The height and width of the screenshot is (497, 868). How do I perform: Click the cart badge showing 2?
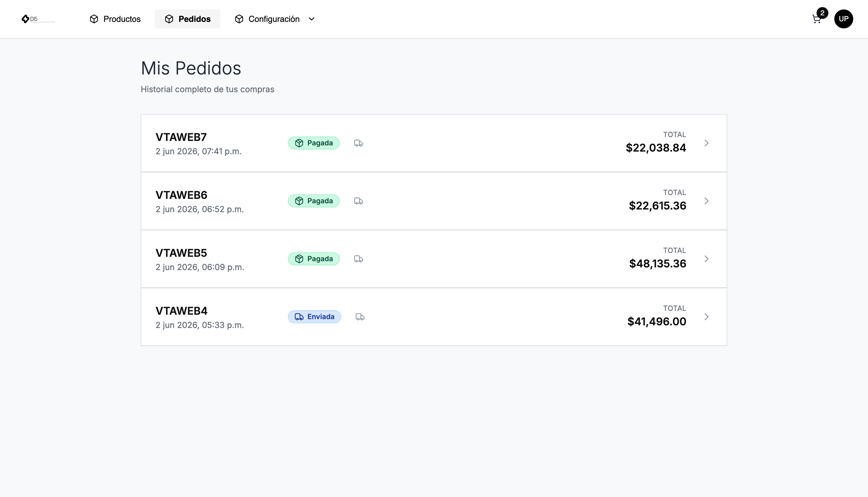(x=822, y=13)
